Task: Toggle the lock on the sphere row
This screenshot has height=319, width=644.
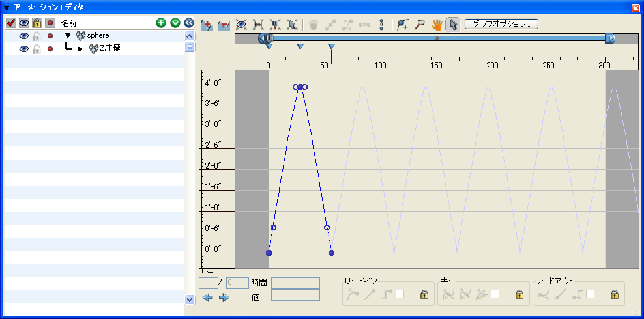Action: 37,36
